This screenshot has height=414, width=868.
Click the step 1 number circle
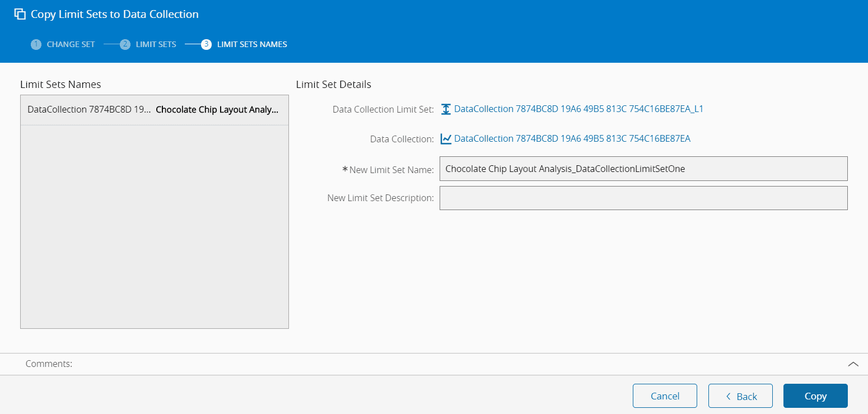point(36,44)
